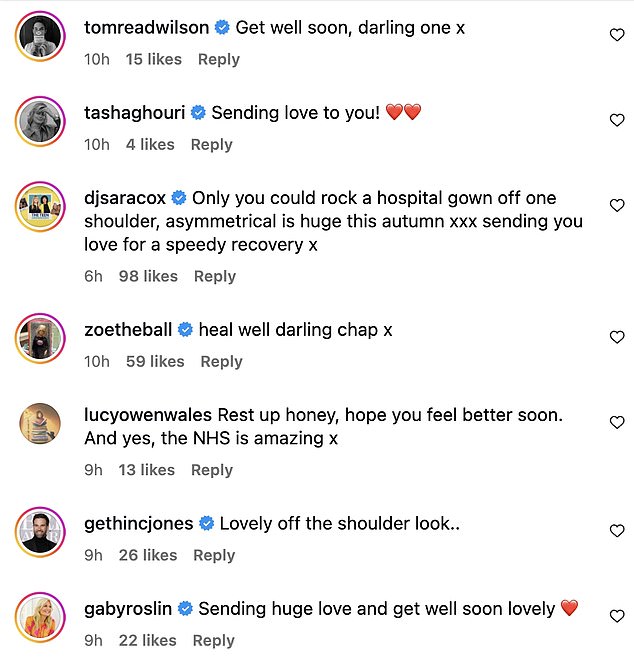The width and height of the screenshot is (634, 660).
Task: Heart zoetheball's comment
Action: click(x=617, y=338)
